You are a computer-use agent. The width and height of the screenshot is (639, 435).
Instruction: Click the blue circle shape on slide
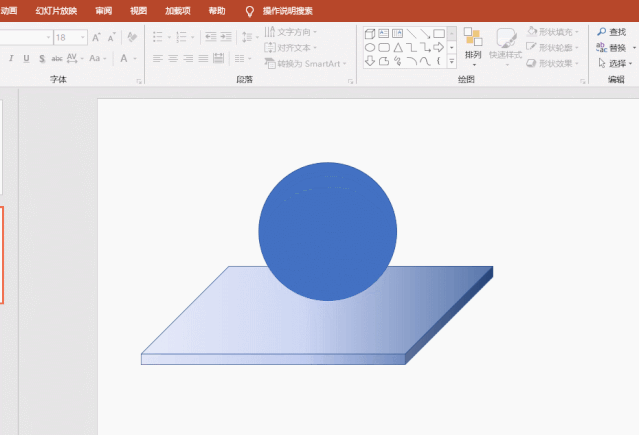tap(327, 231)
